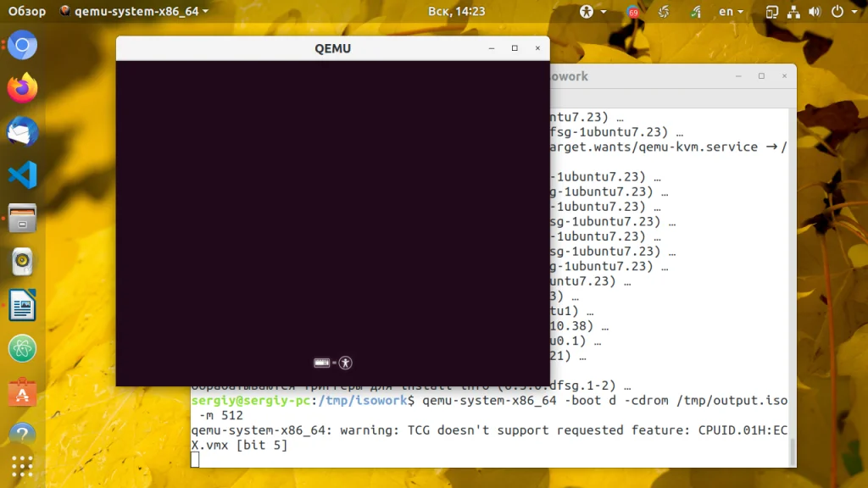Open the accessibility menu in top bar
The height and width of the screenshot is (488, 868).
point(592,11)
